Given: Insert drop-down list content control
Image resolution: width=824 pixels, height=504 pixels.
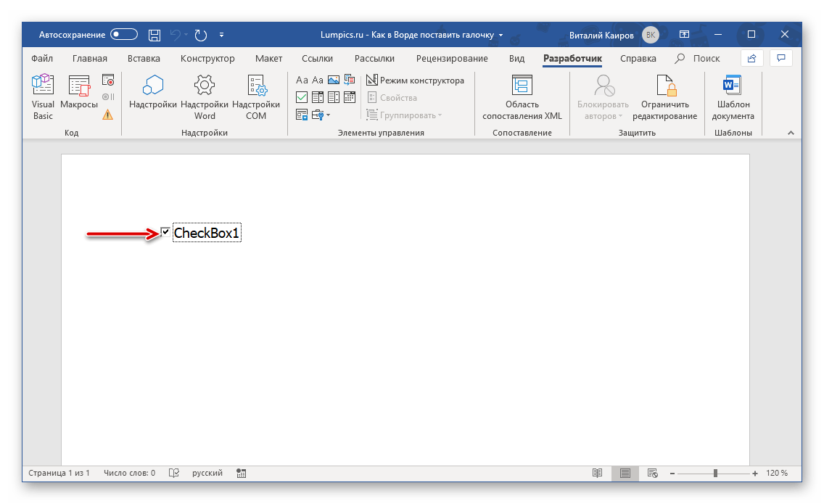Looking at the screenshot, I should click(334, 97).
